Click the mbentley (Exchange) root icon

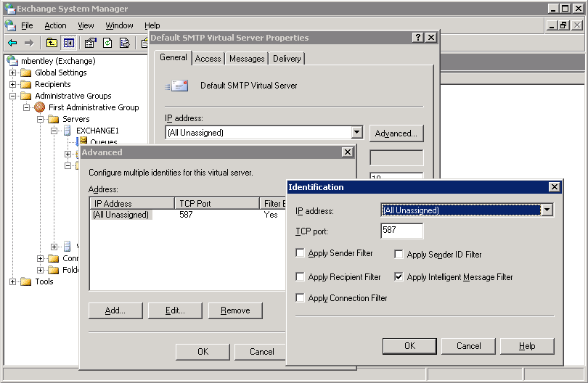[x=13, y=61]
